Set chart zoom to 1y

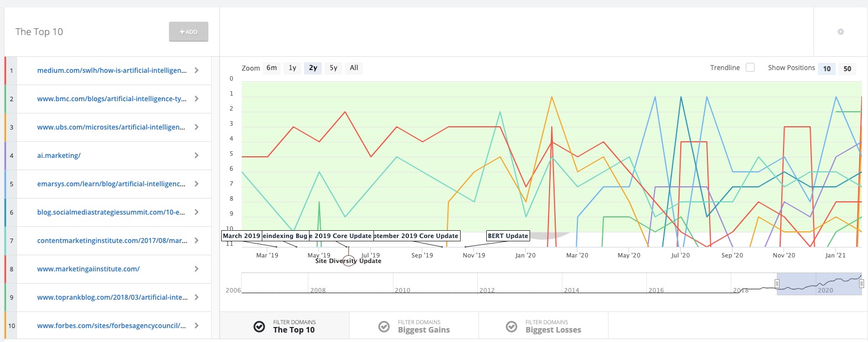(x=292, y=68)
